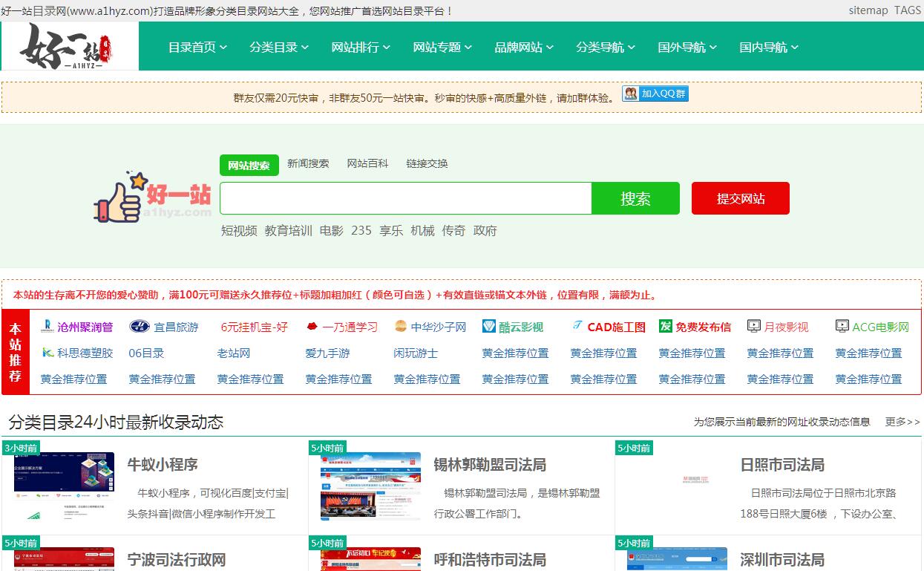924x571 pixels.
Task: Open the 免费发布信 link with green icon
Action: tap(695, 327)
